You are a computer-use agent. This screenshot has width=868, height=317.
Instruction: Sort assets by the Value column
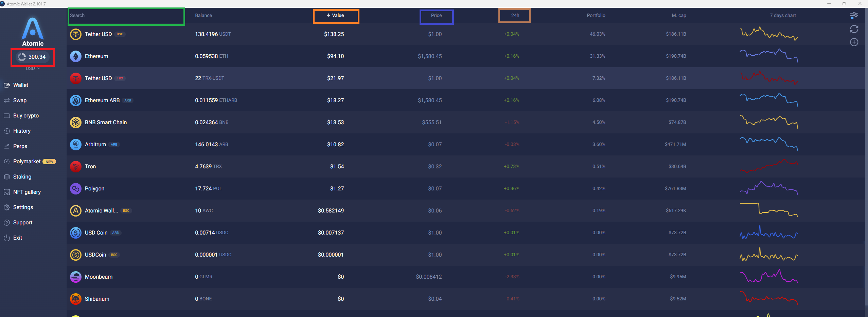click(335, 16)
